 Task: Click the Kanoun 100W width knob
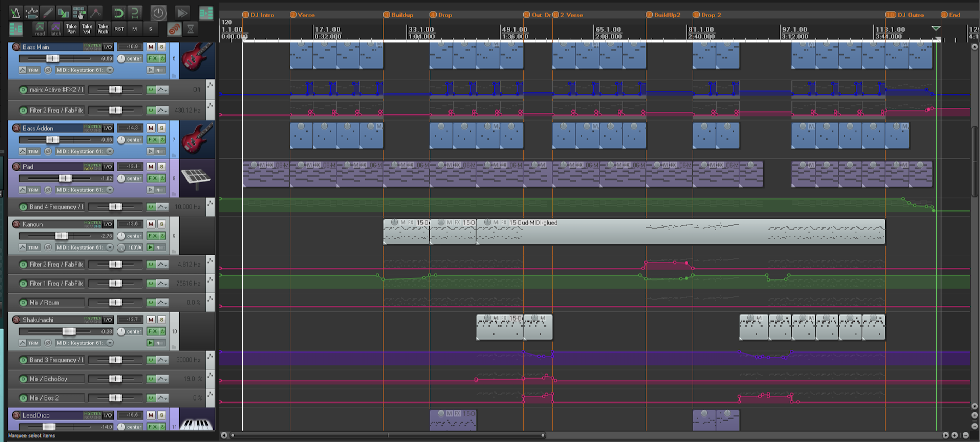pos(121,248)
